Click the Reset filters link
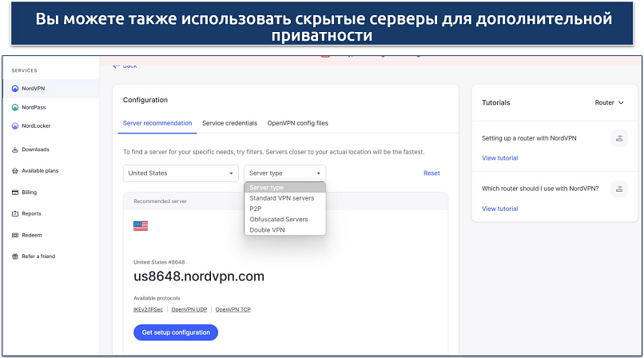Screen dimensions: 644x358 click(431, 173)
